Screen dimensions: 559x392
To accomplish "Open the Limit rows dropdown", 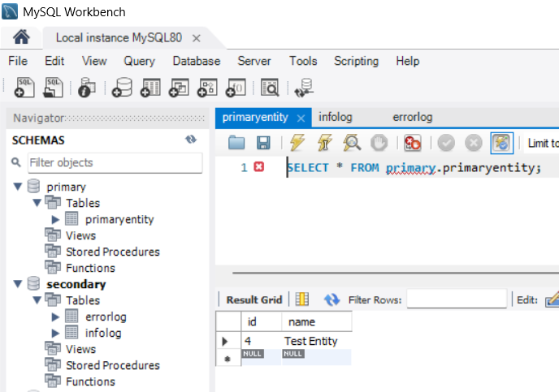I will pyautogui.click(x=542, y=143).
